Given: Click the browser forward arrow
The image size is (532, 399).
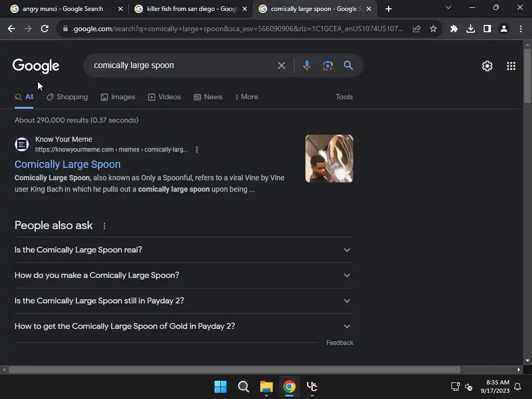Looking at the screenshot, I should pyautogui.click(x=28, y=29).
